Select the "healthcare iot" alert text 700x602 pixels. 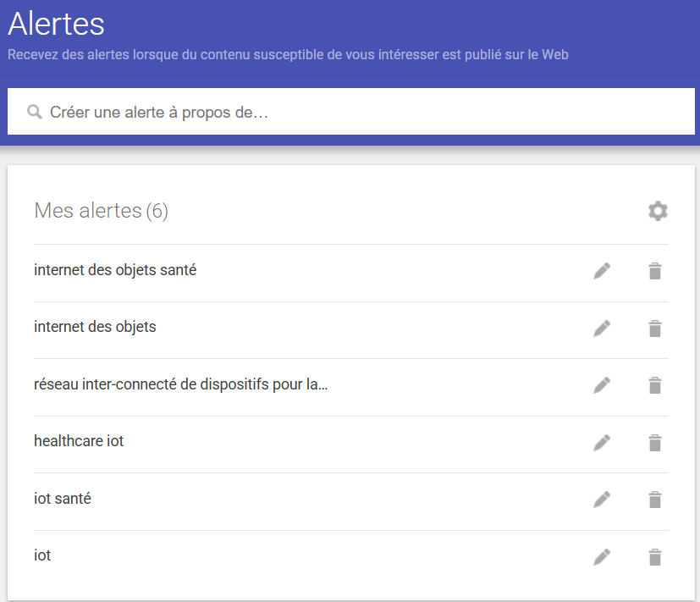(x=79, y=441)
